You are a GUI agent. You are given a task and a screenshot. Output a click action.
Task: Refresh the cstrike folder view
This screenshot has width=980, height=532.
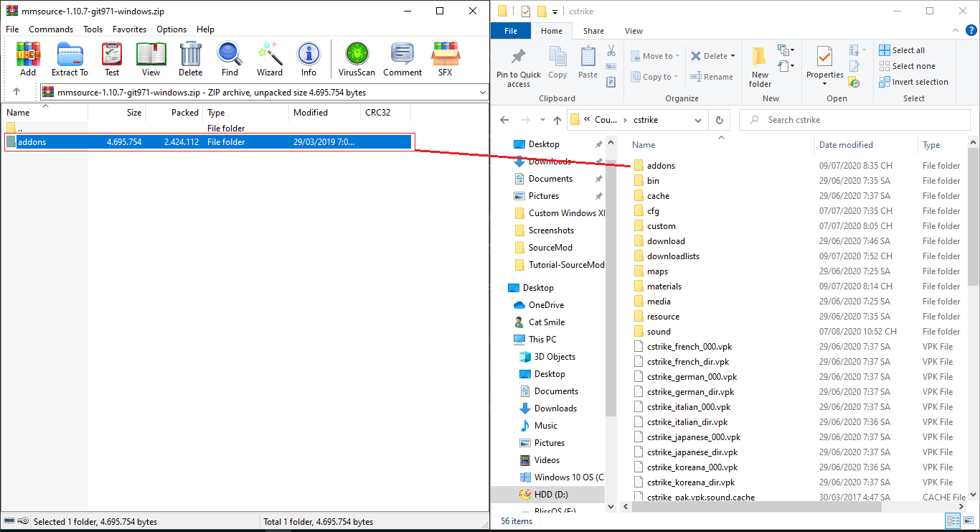(719, 120)
